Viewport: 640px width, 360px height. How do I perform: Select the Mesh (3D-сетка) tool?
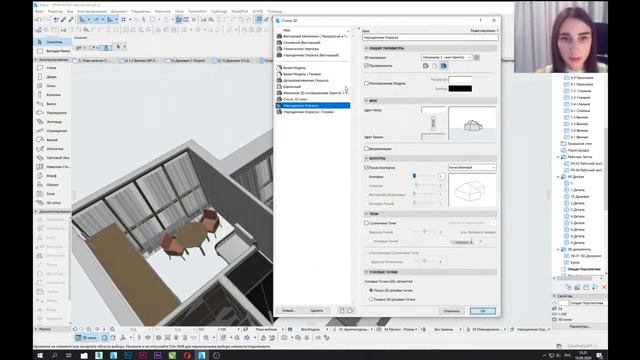pyautogui.click(x=51, y=202)
